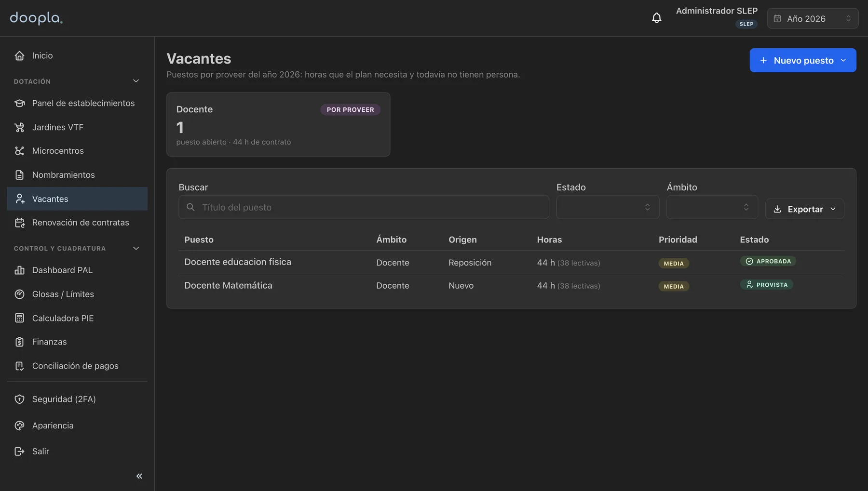
Task: Click the Jardines VTF stroller icon
Action: 19,127
